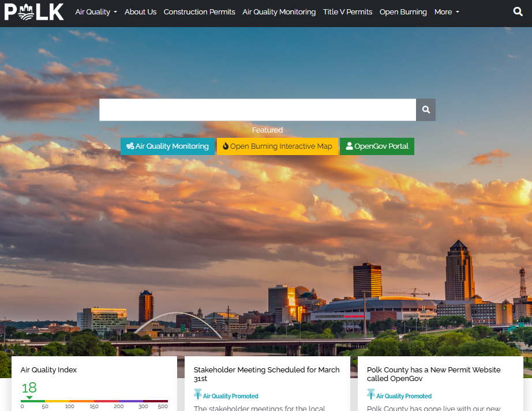The image size is (532, 411).
Task: Read the New Permit Website OpenGov article
Action: (433, 374)
